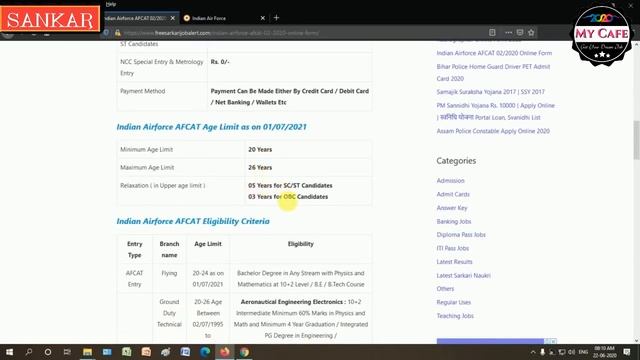Click 'Rs. 0/-' fee value
The image size is (640, 360).
pos(220,62)
